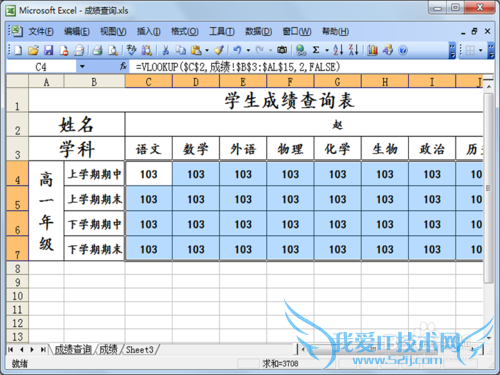Open Excel Help question mark icon
The height and width of the screenshot is (375, 500).
pos(403,50)
